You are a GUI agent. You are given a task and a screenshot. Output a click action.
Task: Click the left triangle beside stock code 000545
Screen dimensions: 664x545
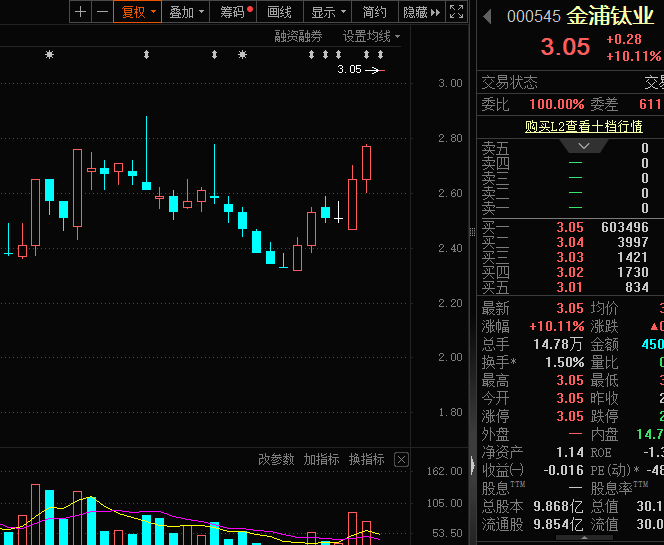coord(487,16)
